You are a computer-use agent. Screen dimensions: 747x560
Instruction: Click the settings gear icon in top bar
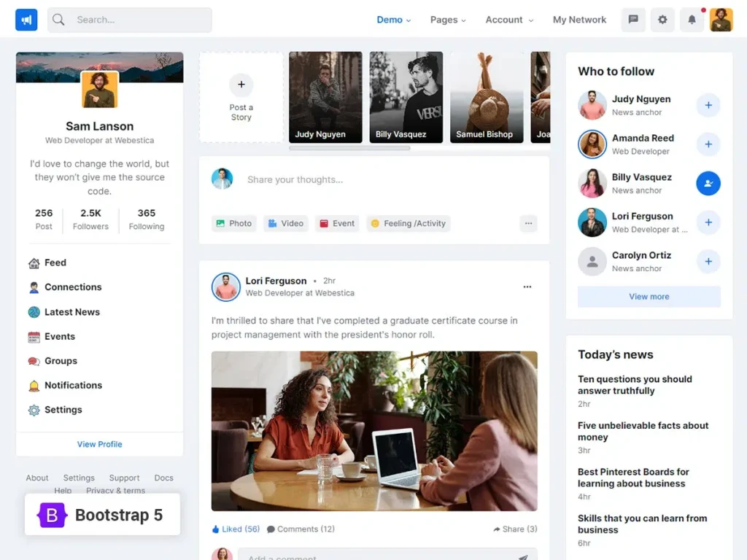[x=662, y=20]
